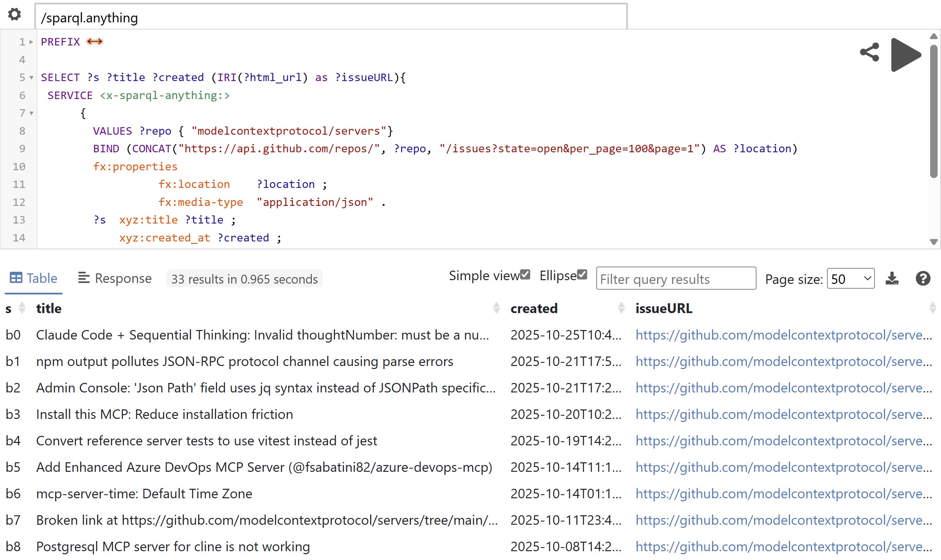Sort results by issueURL column arrows

pyautogui.click(x=932, y=308)
